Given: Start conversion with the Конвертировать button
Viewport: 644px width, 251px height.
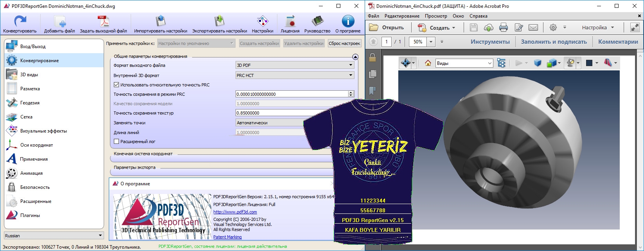Looking at the screenshot, I should pos(20,24).
